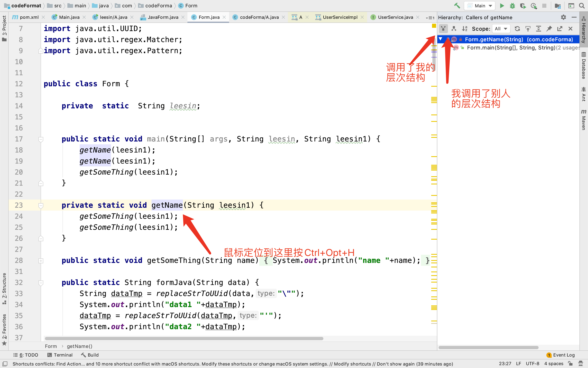Open the Ant side panel

584,94
